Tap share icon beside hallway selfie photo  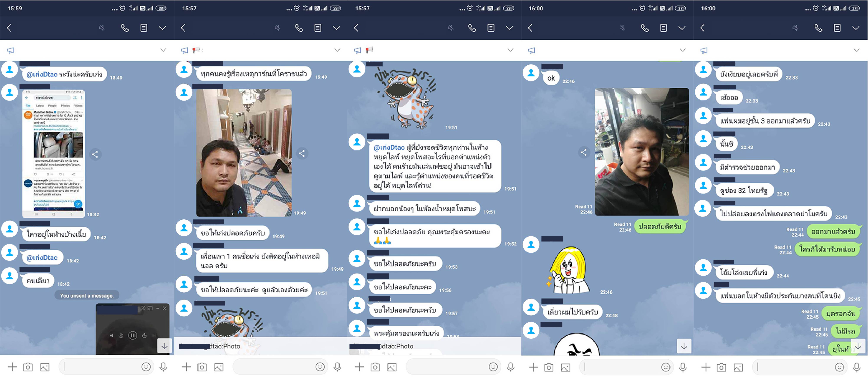(x=302, y=154)
